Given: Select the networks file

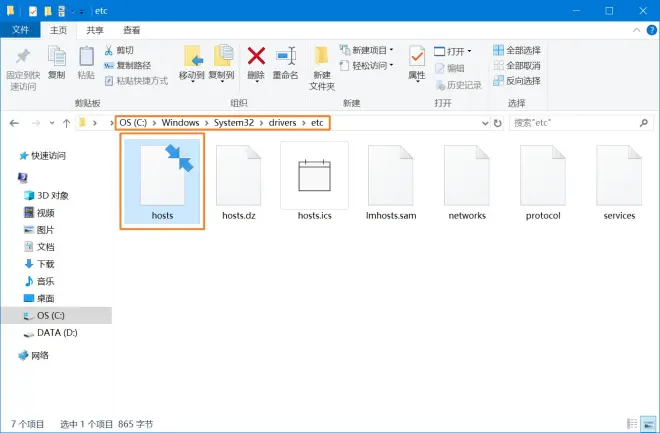Looking at the screenshot, I should click(467, 182).
